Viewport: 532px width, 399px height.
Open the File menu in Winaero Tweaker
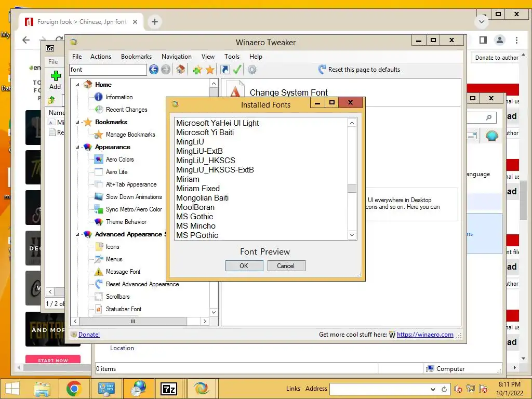point(77,57)
